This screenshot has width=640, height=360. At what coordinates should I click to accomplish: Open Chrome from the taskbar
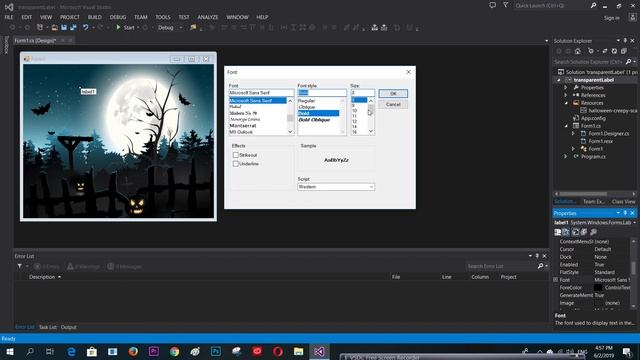coord(175,351)
